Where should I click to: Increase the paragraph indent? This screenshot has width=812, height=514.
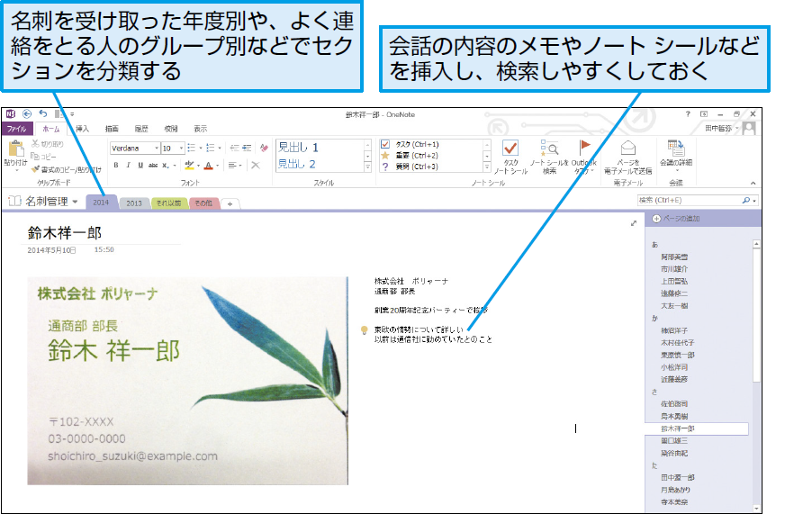(x=247, y=148)
